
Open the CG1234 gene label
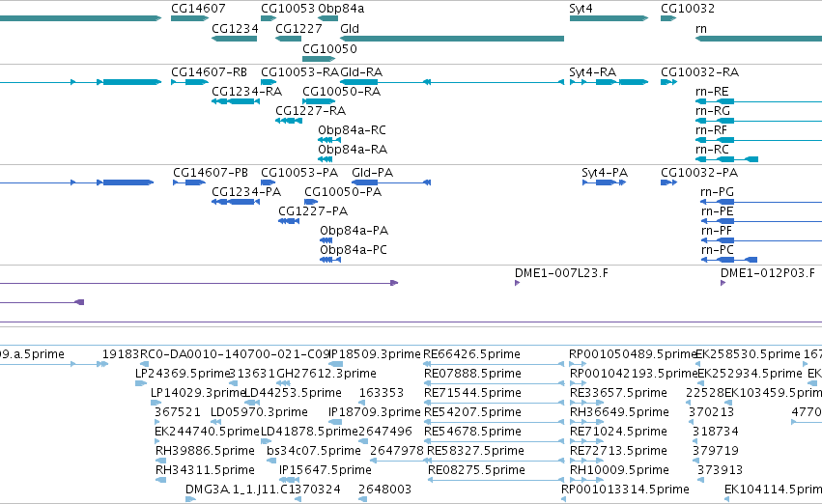coord(235,28)
